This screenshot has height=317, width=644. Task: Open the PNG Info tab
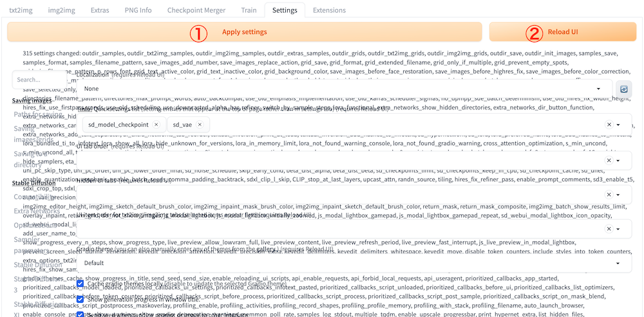(137, 10)
